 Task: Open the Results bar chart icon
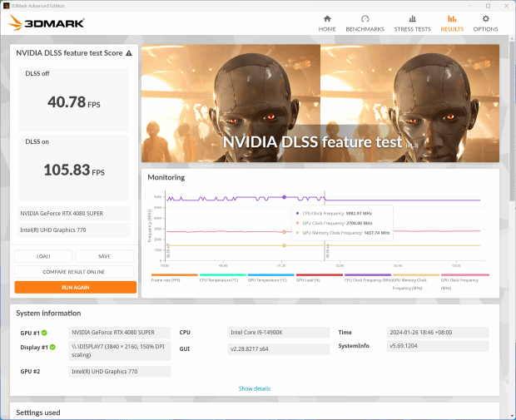tap(452, 19)
